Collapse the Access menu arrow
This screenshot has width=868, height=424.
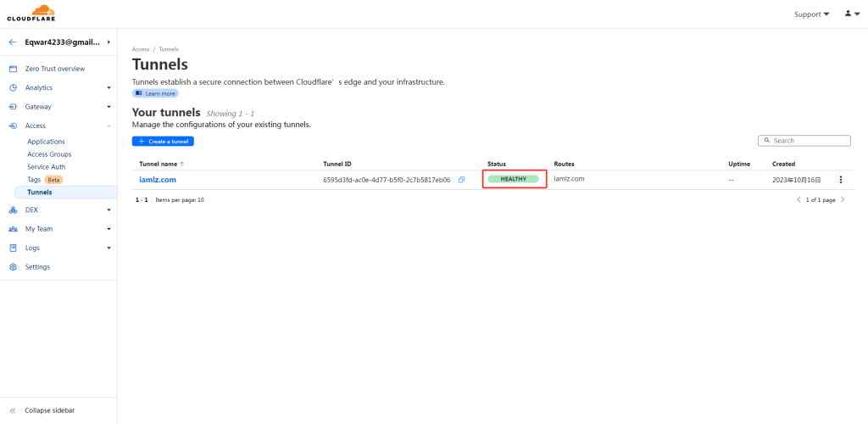pos(109,126)
